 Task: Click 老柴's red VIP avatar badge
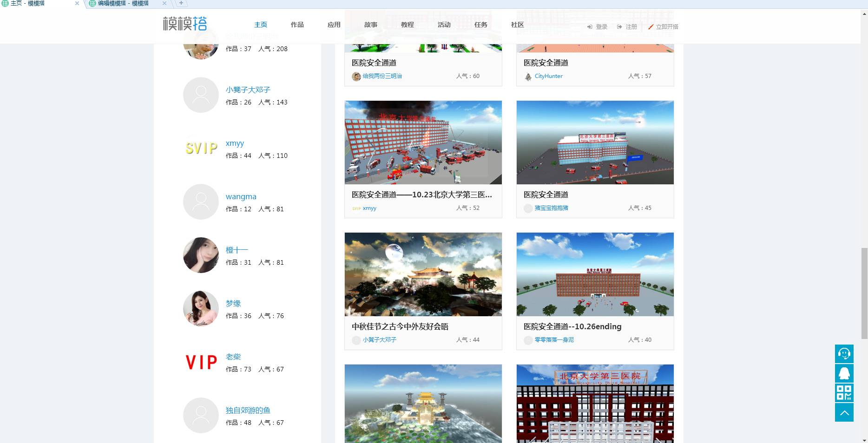[201, 362]
